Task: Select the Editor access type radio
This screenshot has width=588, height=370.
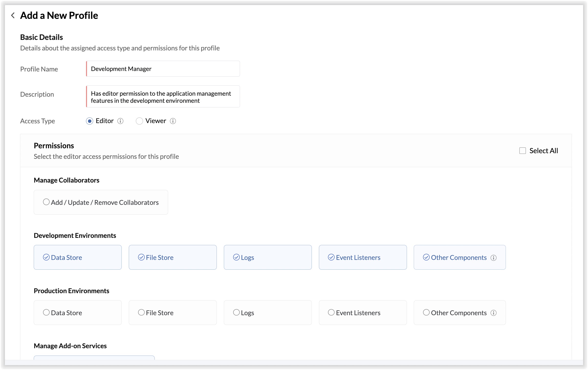Action: point(89,121)
